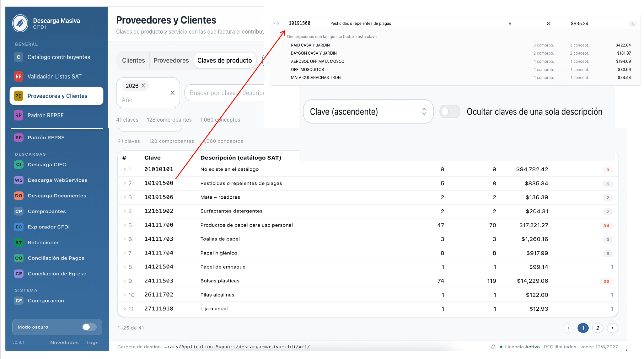Expand row 1 clave 01010101
The height and width of the screenshot is (359, 644).
125,169
